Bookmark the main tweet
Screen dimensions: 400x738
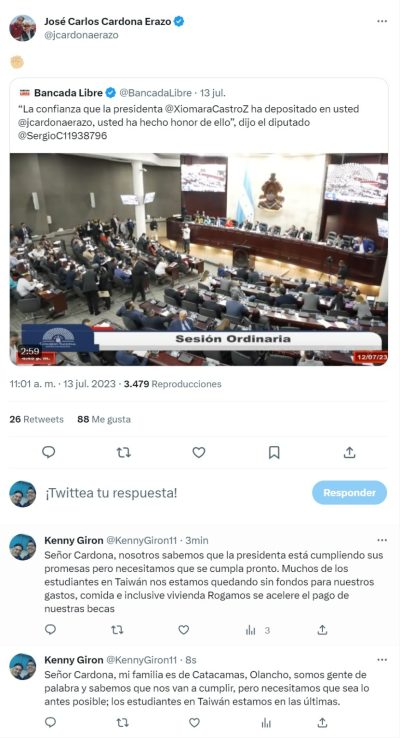tap(274, 452)
